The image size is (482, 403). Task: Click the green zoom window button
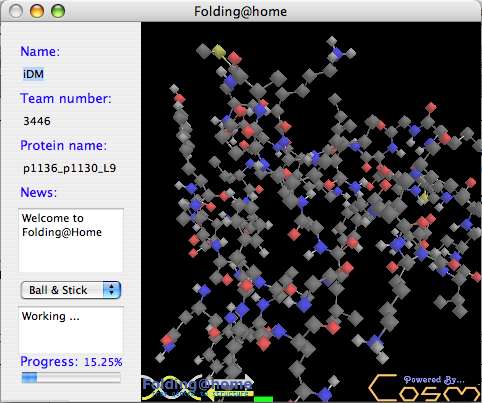pos(58,11)
